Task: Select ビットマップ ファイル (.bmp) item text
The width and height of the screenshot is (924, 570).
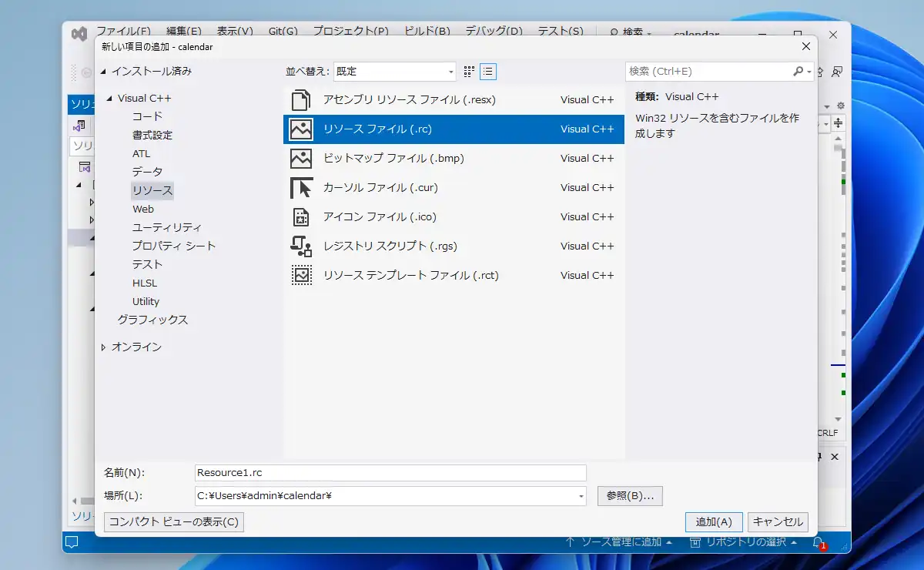Action: [x=393, y=159]
